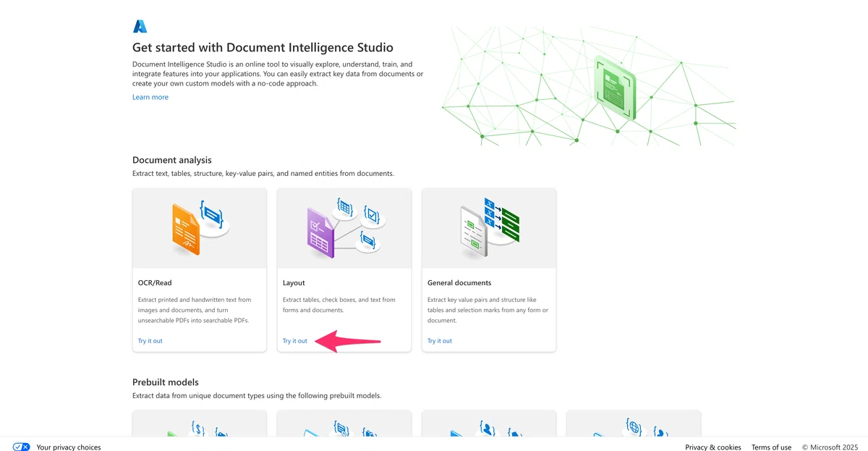Click the Layout card title

(294, 283)
